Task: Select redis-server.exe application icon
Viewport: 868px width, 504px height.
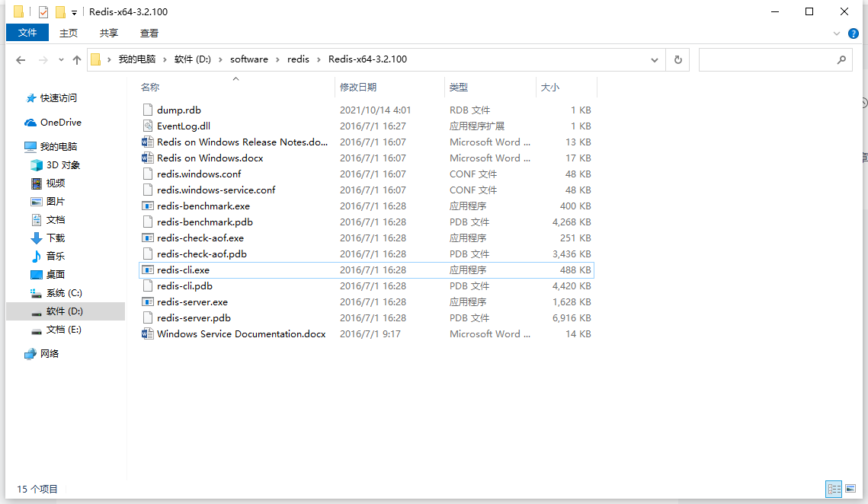Action: point(147,302)
